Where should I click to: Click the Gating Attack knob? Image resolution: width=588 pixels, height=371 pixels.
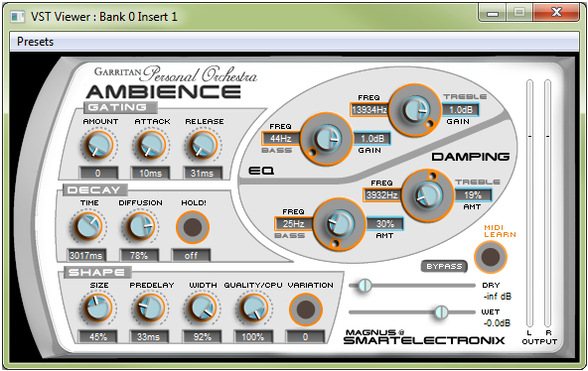(150, 146)
